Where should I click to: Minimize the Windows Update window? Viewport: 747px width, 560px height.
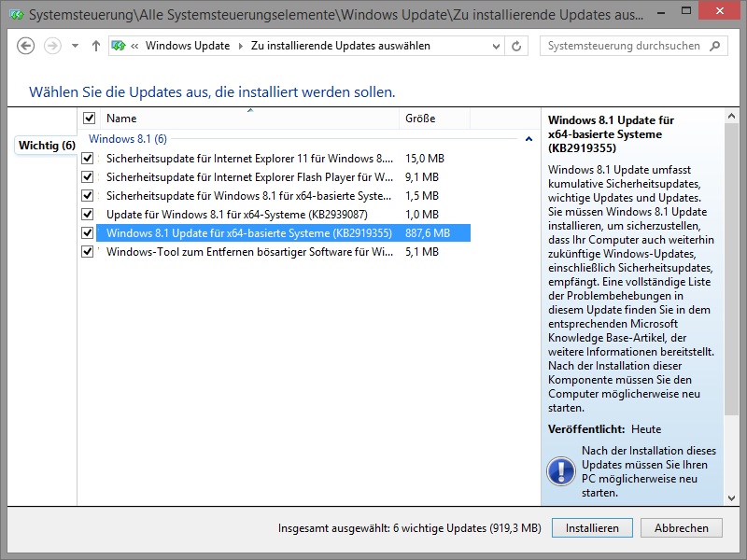click(661, 13)
